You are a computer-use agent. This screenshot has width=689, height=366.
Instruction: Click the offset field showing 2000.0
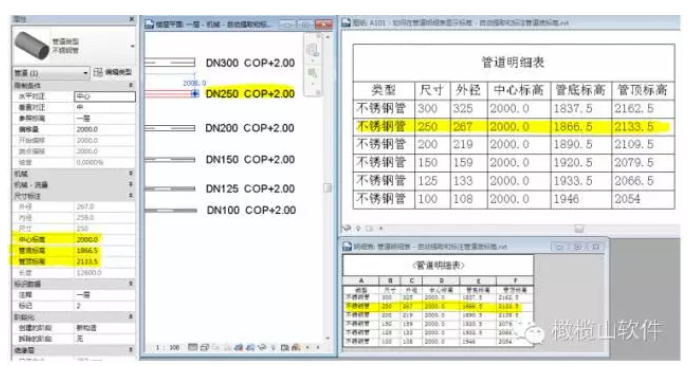coord(105,129)
